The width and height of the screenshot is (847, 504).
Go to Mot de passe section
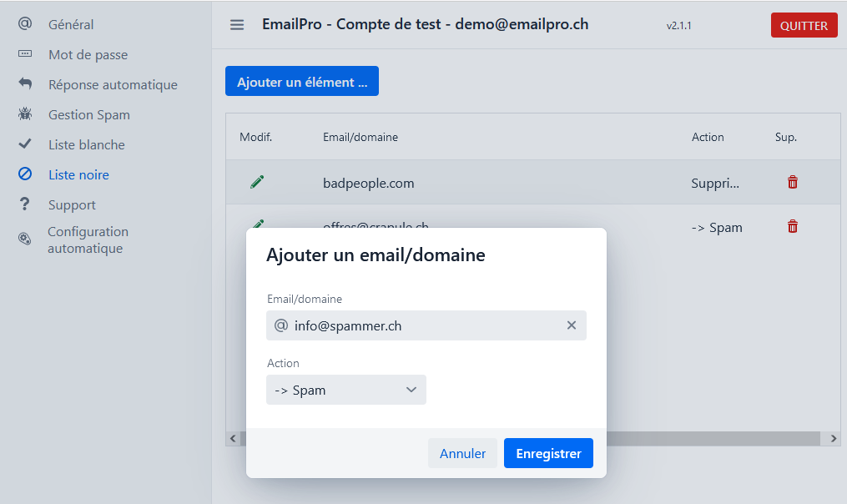pyautogui.click(x=88, y=55)
